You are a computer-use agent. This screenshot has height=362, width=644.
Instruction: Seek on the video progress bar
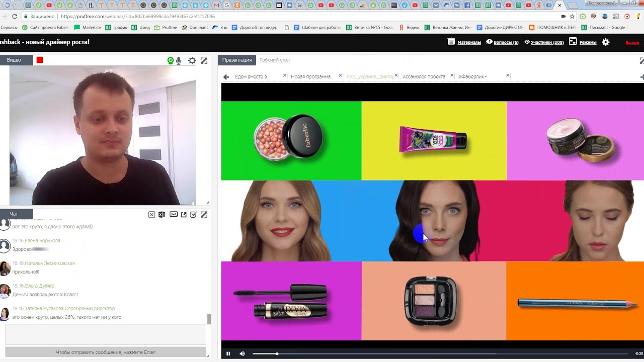coord(440,354)
